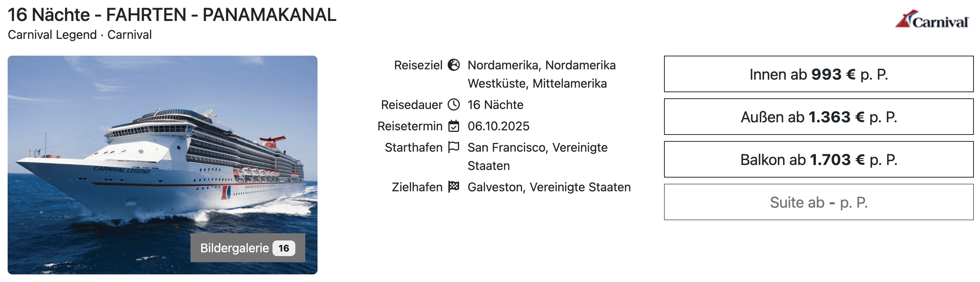Open the Bildergalerie photo gallery
Viewport: 980px width, 282px height.
click(235, 248)
